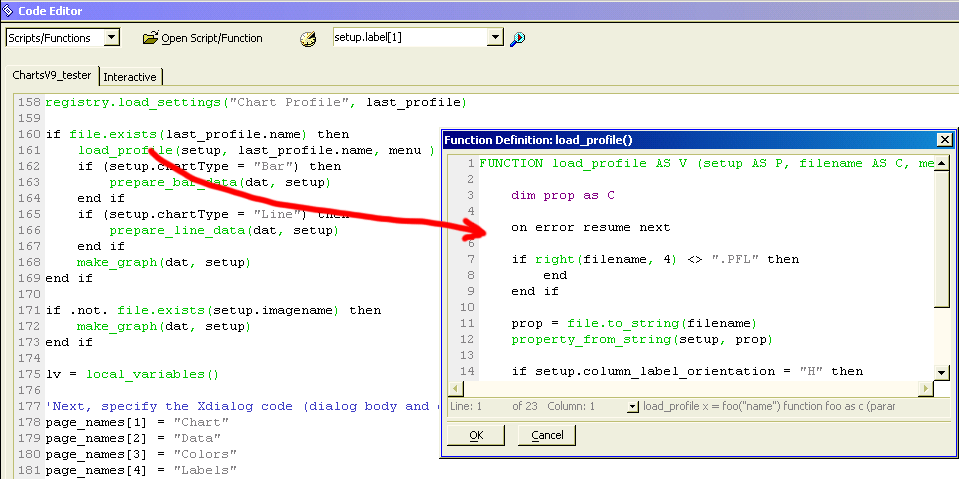Click 'if right(filename, 4)' line in dialog
Screen dimensions: 959x479
[655, 259]
